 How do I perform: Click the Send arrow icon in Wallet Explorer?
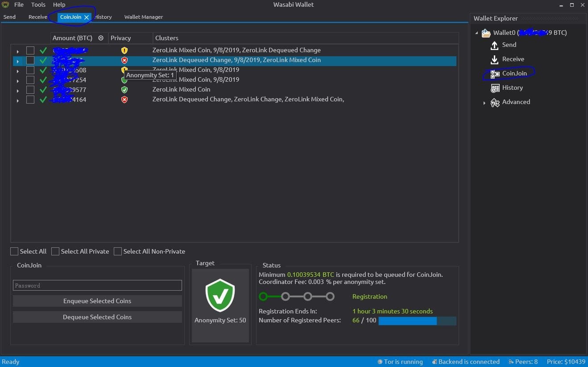(494, 45)
